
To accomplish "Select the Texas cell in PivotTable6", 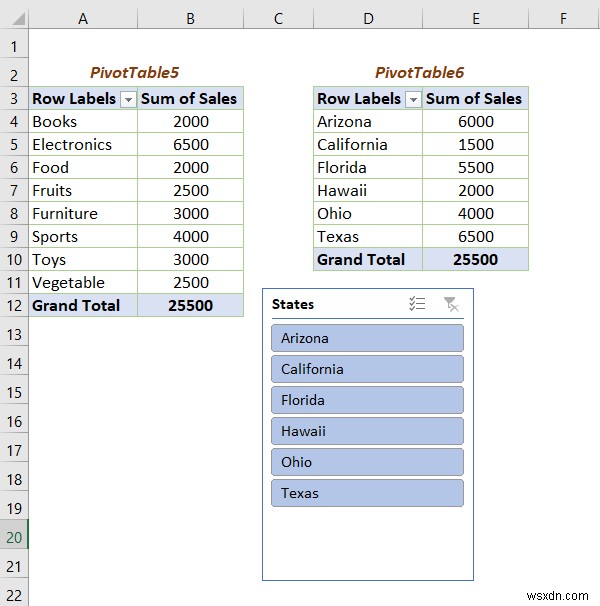I will (368, 237).
